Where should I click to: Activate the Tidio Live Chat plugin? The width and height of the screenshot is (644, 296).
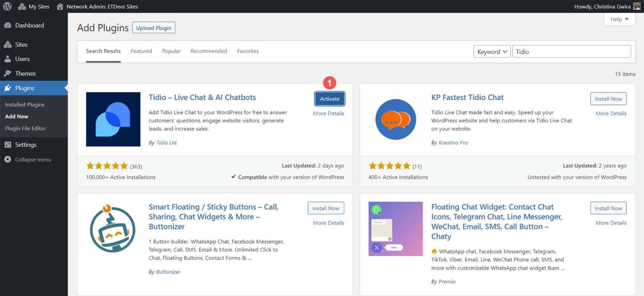[x=330, y=99]
